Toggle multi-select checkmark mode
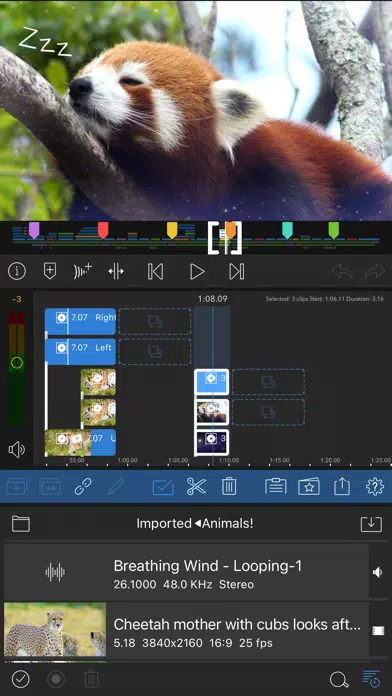Viewport: 392px width, 696px height. (163, 487)
